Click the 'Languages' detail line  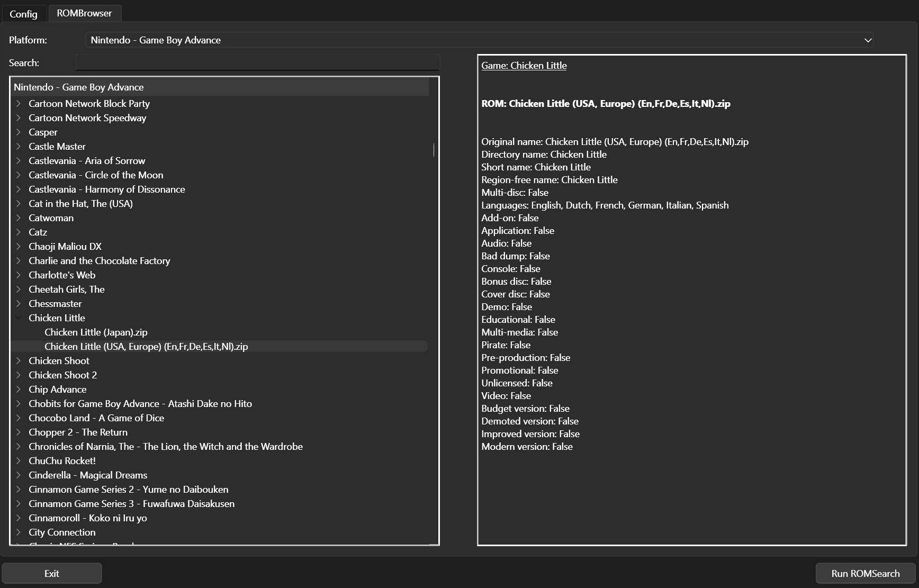click(x=605, y=205)
